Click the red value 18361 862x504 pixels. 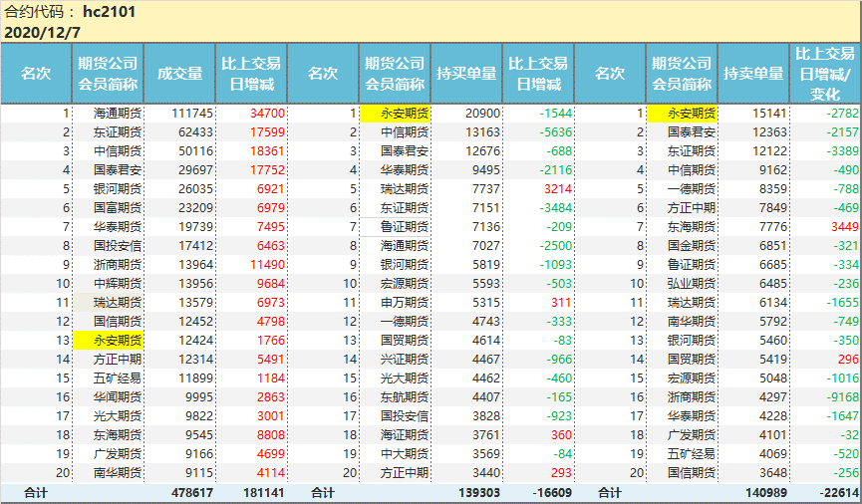point(267,151)
